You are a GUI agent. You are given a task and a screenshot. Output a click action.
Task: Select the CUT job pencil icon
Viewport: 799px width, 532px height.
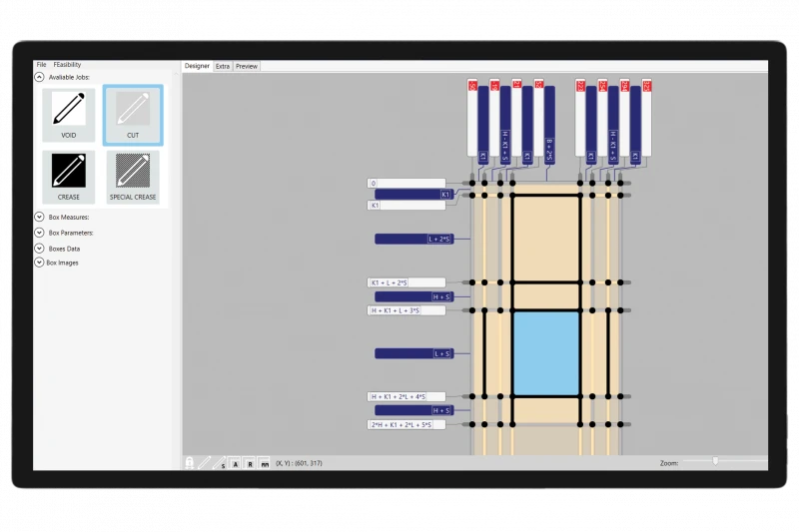click(133, 110)
